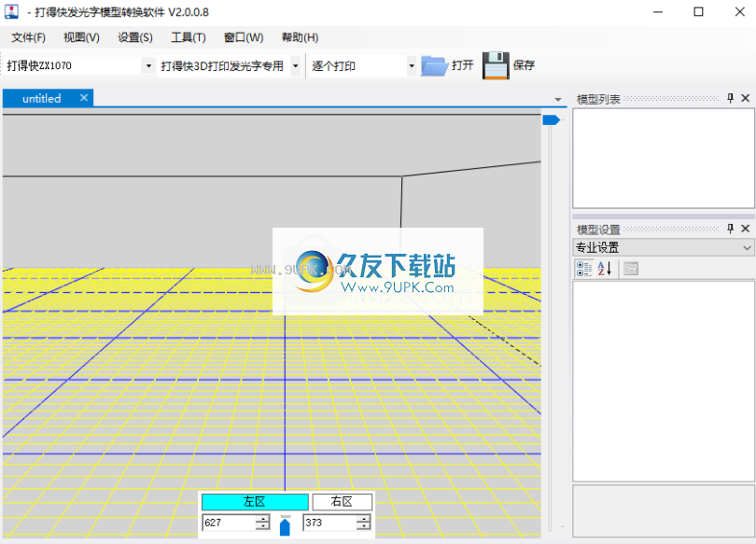Open the 视图(V) menu
This screenshot has width=756, height=544.
click(81, 37)
